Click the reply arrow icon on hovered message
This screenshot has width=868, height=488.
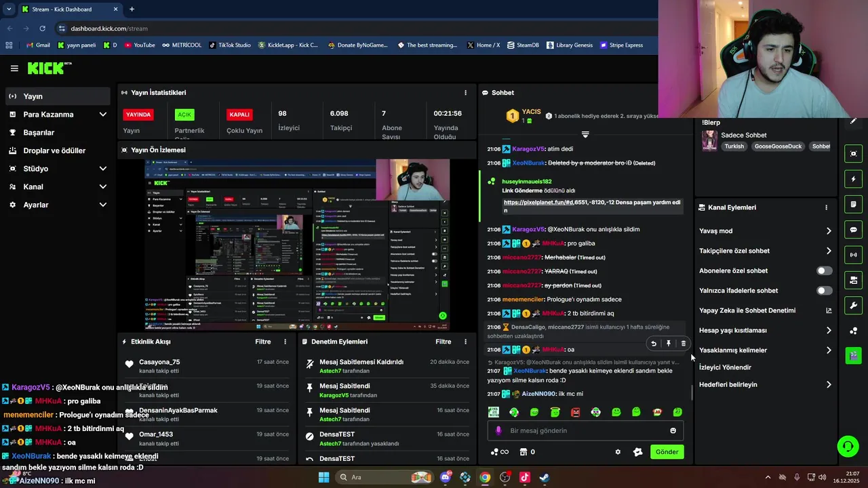click(654, 344)
